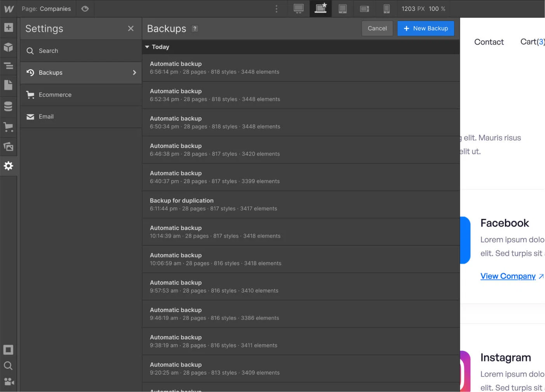The height and width of the screenshot is (392, 545).
Task: Open the CMS Collections panel
Action: [x=9, y=106]
